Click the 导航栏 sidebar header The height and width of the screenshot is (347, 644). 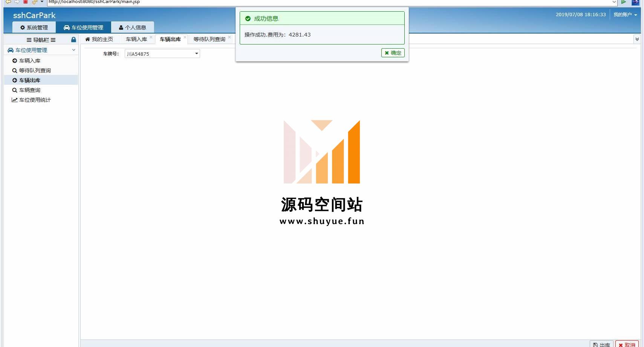[x=41, y=40]
